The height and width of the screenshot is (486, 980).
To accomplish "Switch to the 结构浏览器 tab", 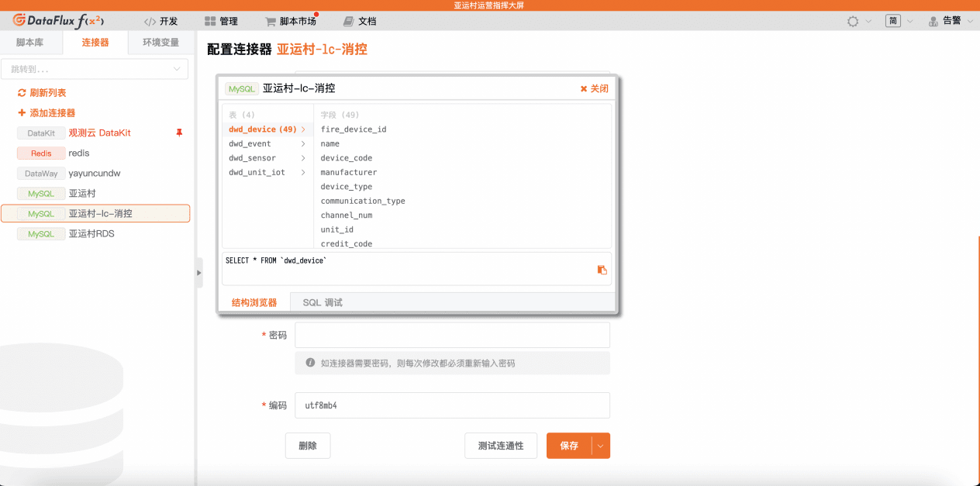I will (x=254, y=302).
